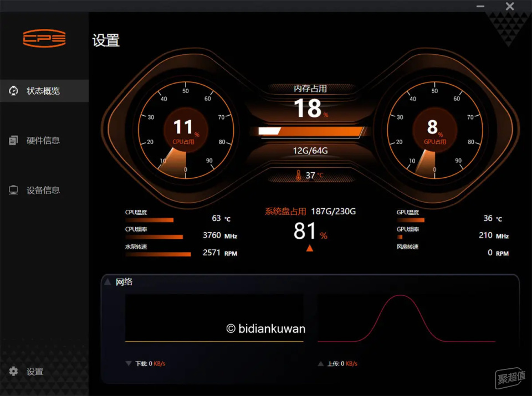The height and width of the screenshot is (396, 532).
Task: Click the 210 MHz GPU frequency value
Action: 494,235
